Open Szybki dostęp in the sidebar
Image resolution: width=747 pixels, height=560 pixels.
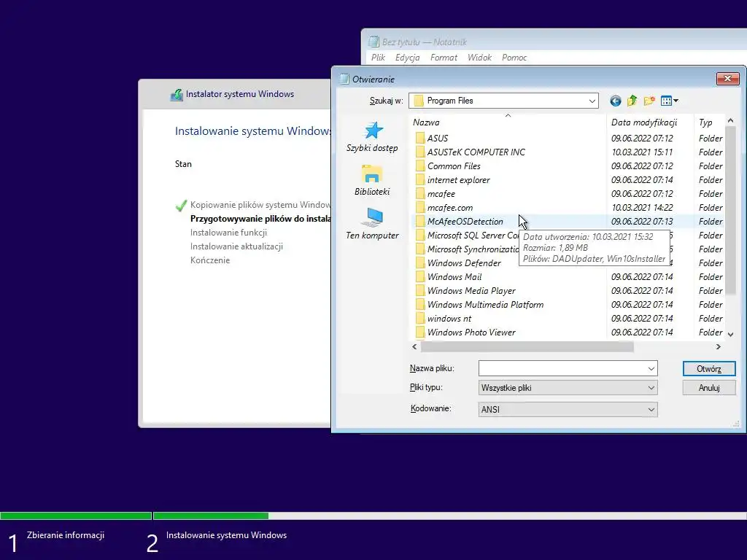(372, 137)
